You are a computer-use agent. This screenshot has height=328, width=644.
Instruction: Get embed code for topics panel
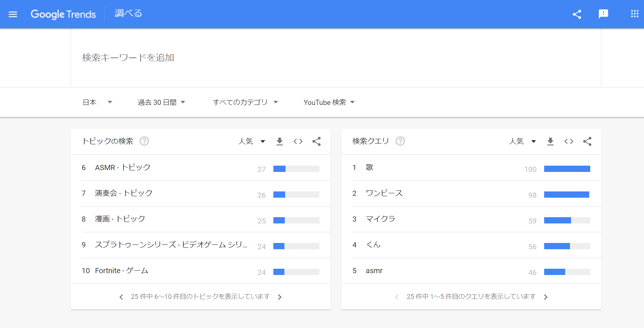[x=298, y=141]
